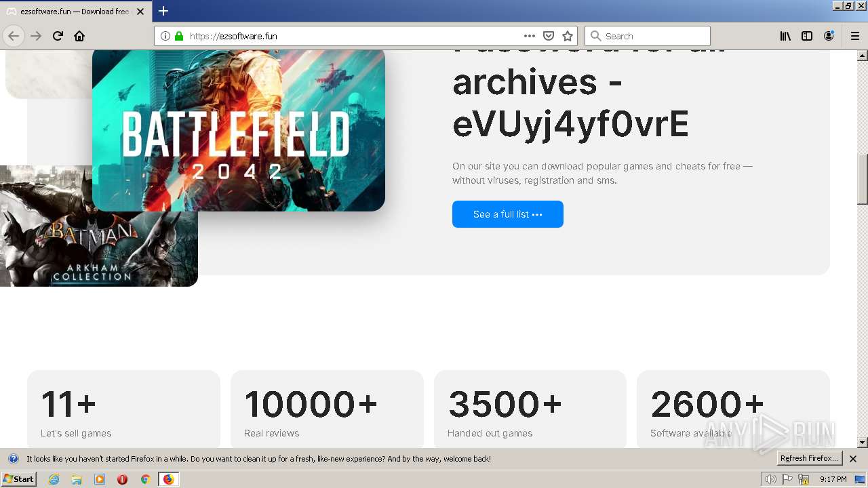Click Refresh Firefox button in notification bar
868x488 pixels.
[x=809, y=459]
